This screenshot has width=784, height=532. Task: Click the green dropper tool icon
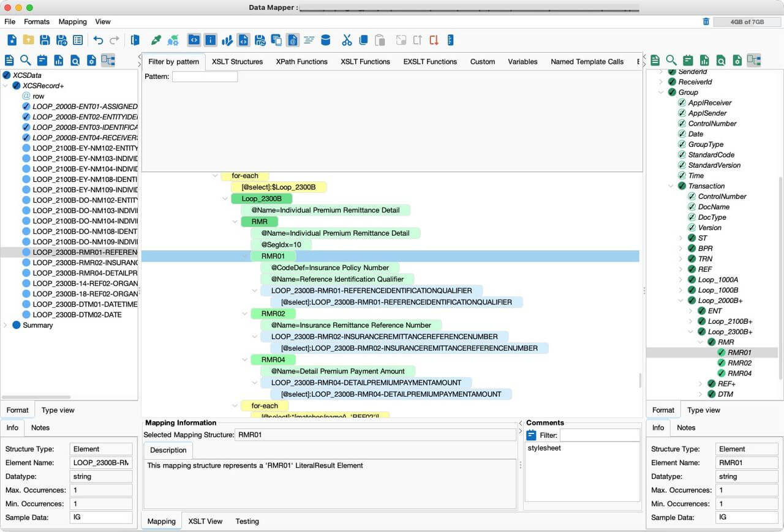(156, 40)
